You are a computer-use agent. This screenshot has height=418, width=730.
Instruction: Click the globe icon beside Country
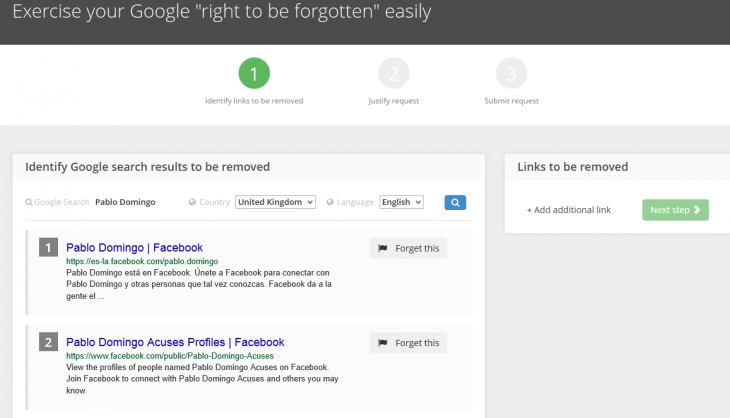click(x=192, y=202)
